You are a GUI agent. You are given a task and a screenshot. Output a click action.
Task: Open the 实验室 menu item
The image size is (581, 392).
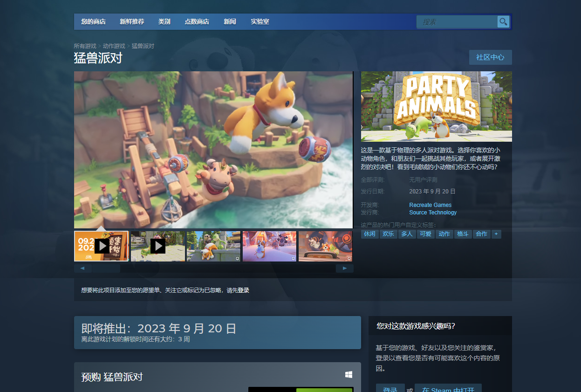click(x=260, y=21)
